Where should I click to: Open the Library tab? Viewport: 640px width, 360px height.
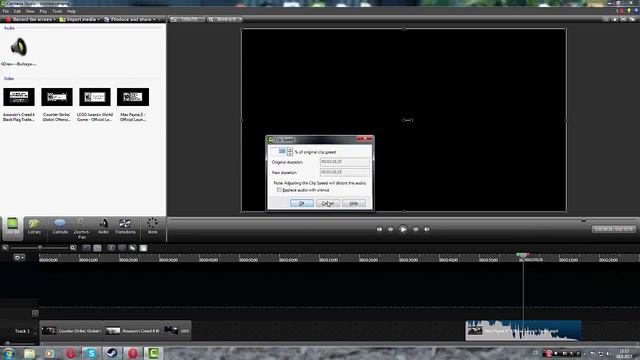click(34, 227)
